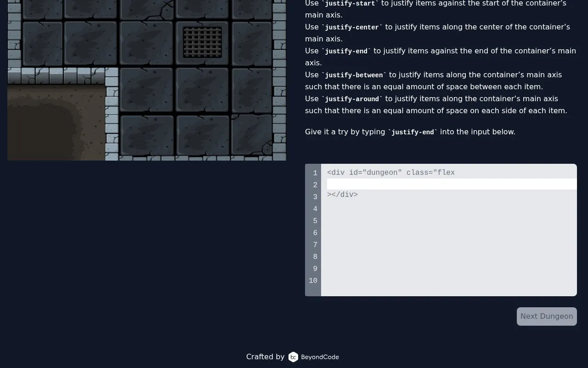This screenshot has width=588, height=368.
Task: Click the "Crafted by" footer text
Action: pyautogui.click(x=266, y=357)
